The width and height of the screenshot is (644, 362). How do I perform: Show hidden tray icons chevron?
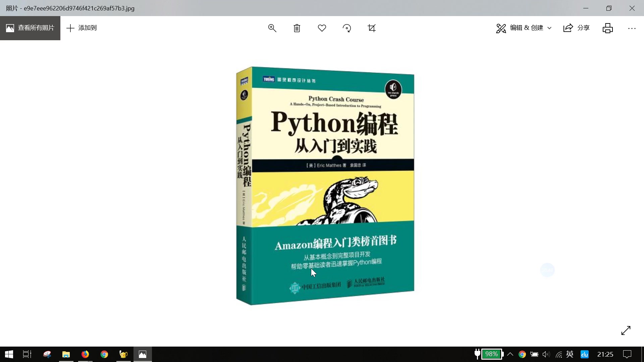[x=510, y=354]
